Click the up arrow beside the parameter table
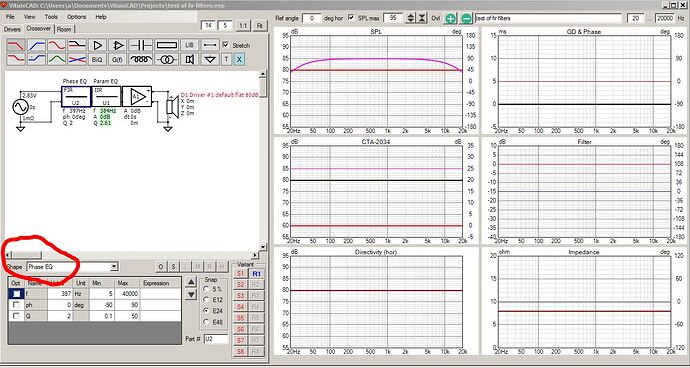The height and width of the screenshot is (368, 690). pos(191,282)
